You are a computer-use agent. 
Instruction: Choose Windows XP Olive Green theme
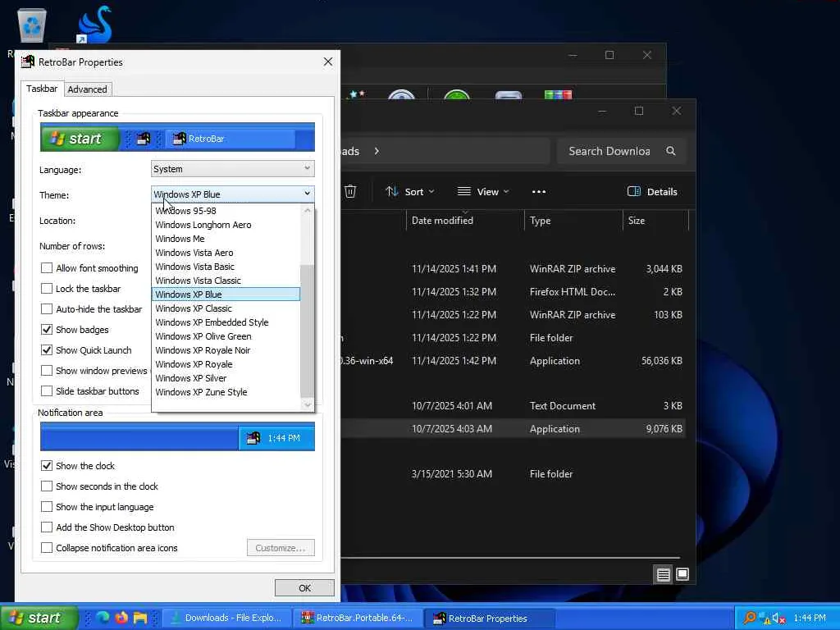click(x=226, y=336)
